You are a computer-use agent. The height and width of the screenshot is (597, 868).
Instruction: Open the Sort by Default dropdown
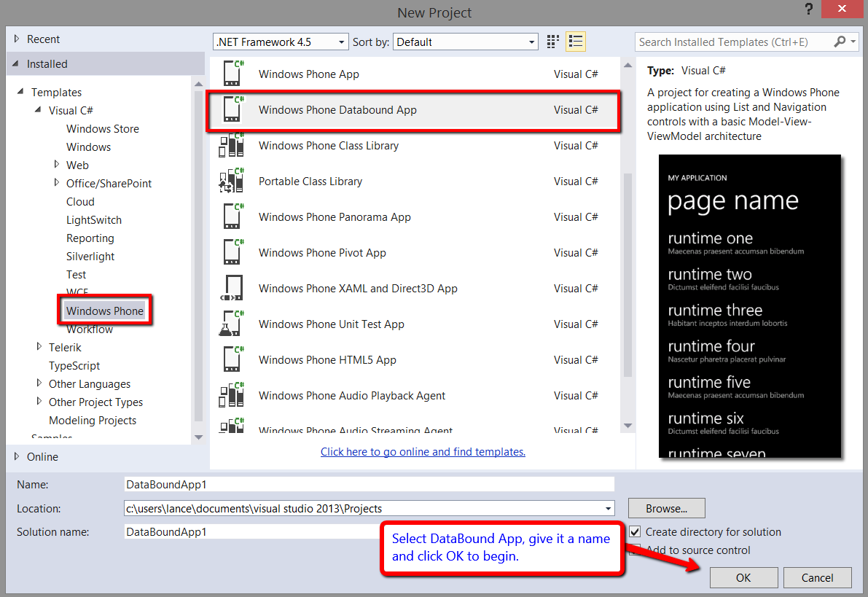point(465,42)
